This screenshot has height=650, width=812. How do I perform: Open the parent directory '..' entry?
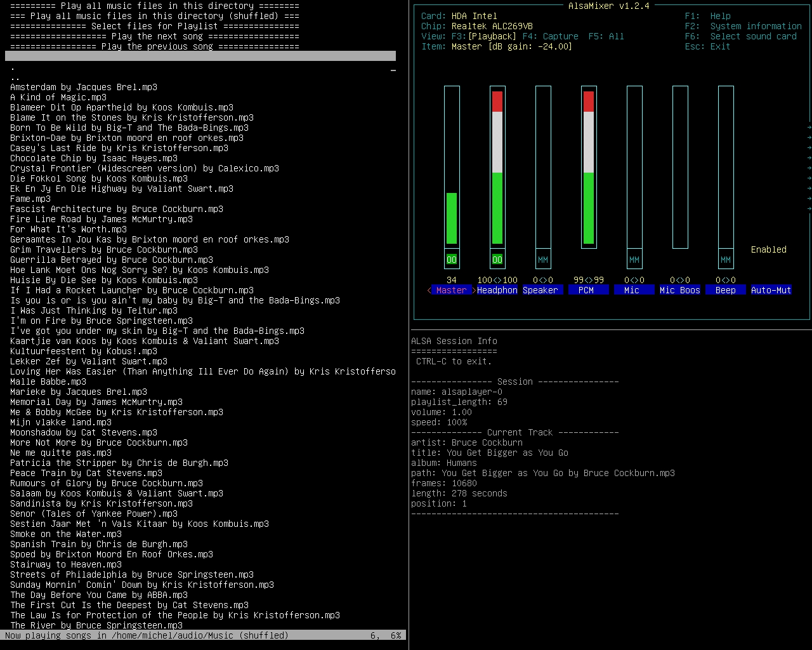[15, 77]
